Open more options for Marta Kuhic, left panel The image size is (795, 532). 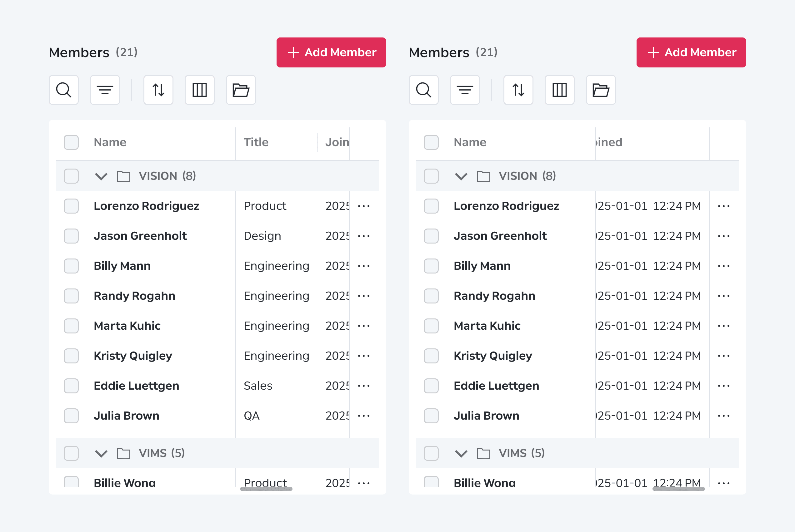pos(364,326)
